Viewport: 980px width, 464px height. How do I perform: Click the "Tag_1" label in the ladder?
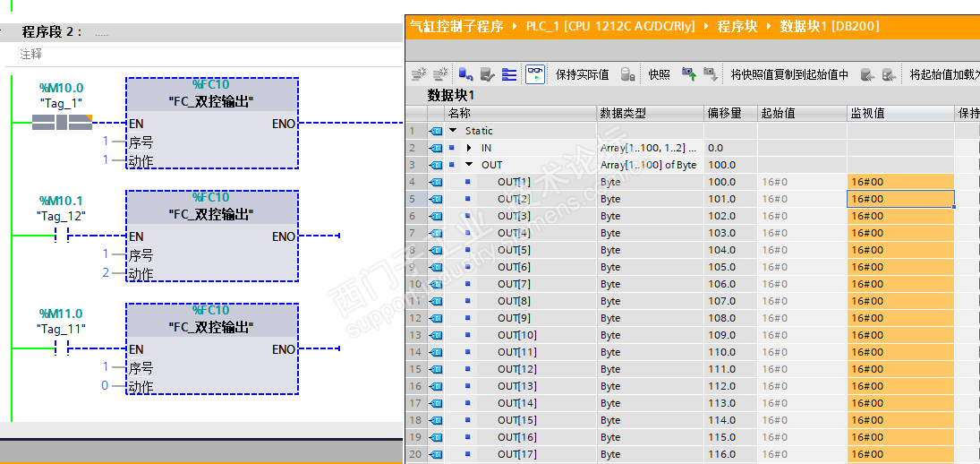point(61,102)
